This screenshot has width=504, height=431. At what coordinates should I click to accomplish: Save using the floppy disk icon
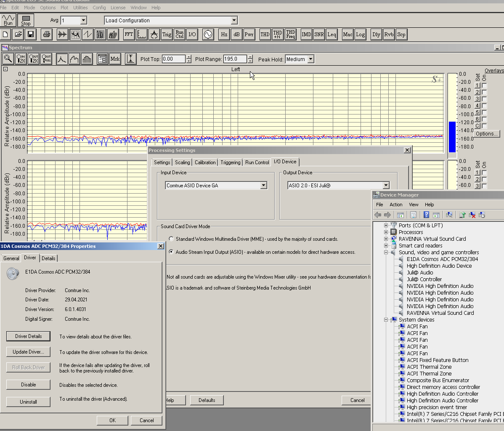(31, 35)
